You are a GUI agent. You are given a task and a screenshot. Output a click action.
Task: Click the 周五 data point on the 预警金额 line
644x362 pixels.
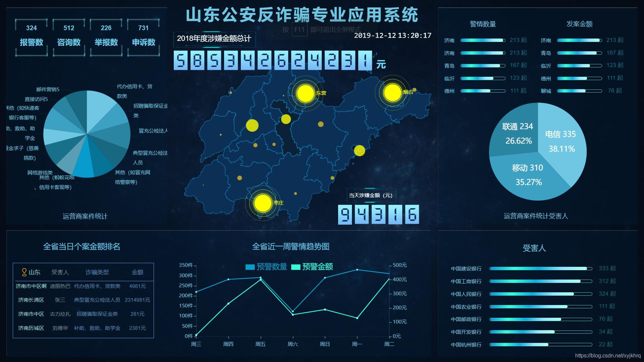[x=261, y=280]
